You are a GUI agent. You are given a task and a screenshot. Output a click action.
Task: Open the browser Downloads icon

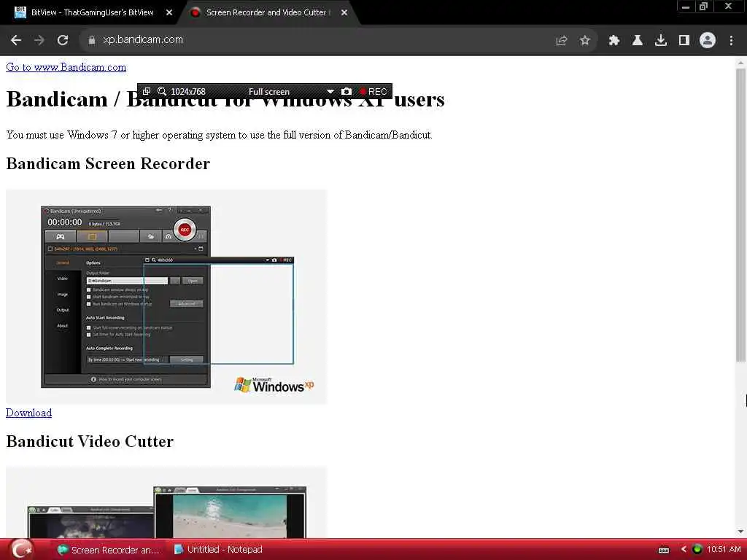pyautogui.click(x=661, y=41)
